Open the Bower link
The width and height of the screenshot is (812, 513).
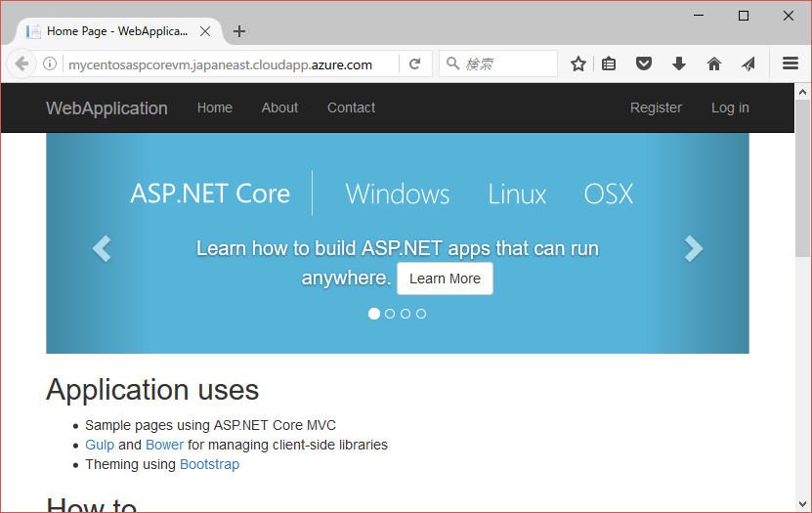coord(165,445)
